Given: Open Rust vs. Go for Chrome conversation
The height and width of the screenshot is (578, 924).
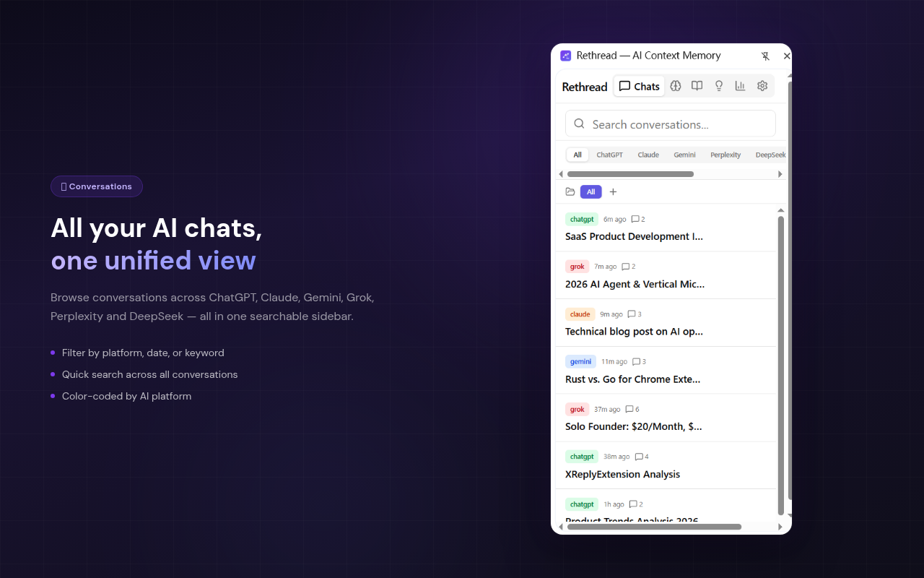Looking at the screenshot, I should coord(666,371).
